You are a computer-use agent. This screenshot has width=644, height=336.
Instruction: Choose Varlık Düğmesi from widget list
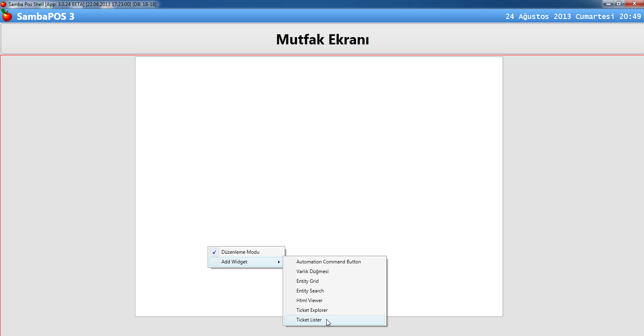312,271
